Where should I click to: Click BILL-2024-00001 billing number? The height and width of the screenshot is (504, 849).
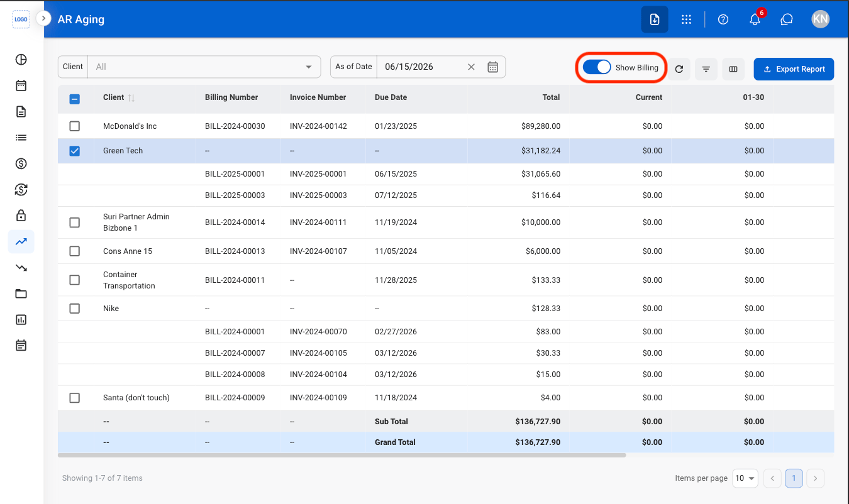(235, 332)
